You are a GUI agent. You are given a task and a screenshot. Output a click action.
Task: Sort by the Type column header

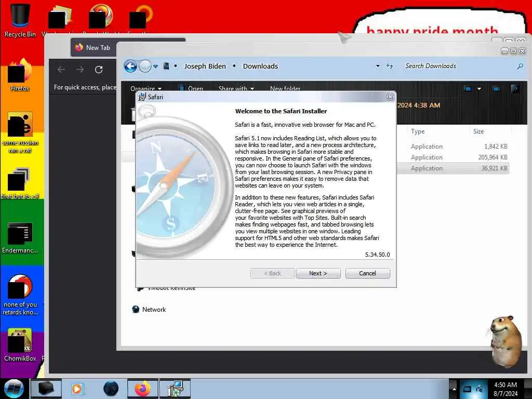click(x=418, y=131)
